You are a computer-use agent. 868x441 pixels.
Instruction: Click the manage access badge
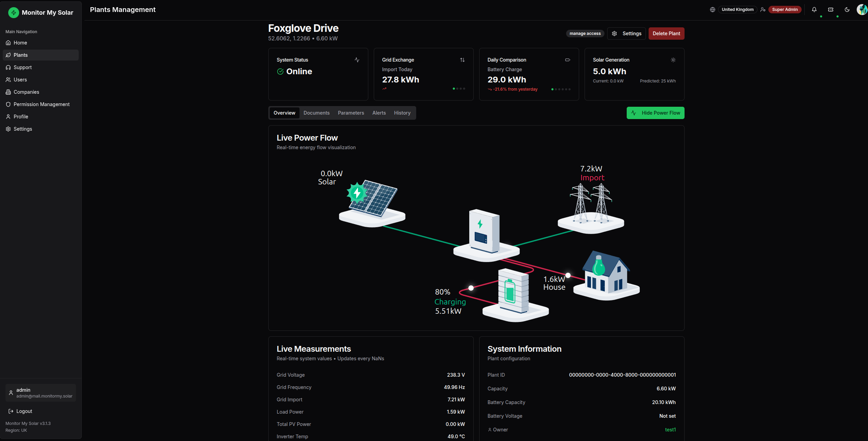[585, 34]
